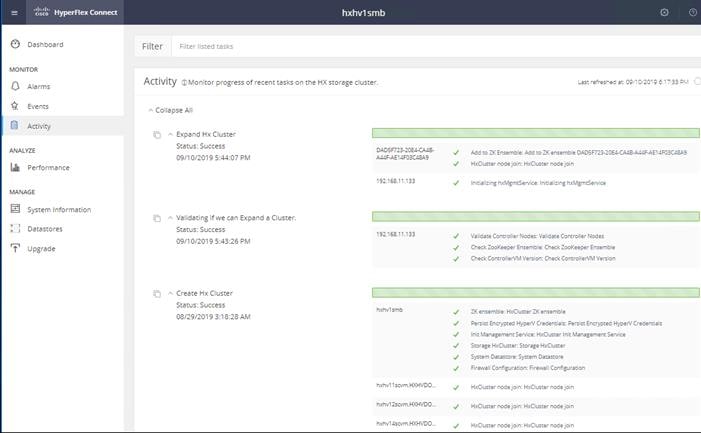Click checkmark for Firewall Configuration step
This screenshot has height=433, width=701.
coord(456,368)
